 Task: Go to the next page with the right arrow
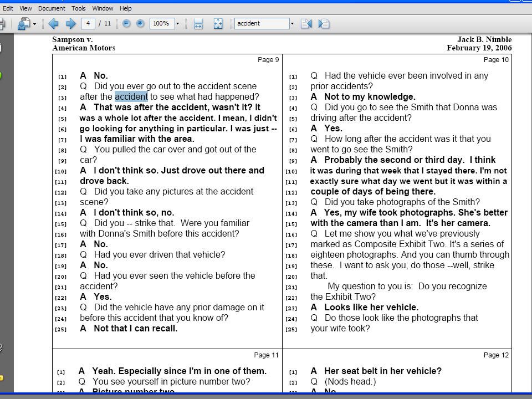[70, 23]
